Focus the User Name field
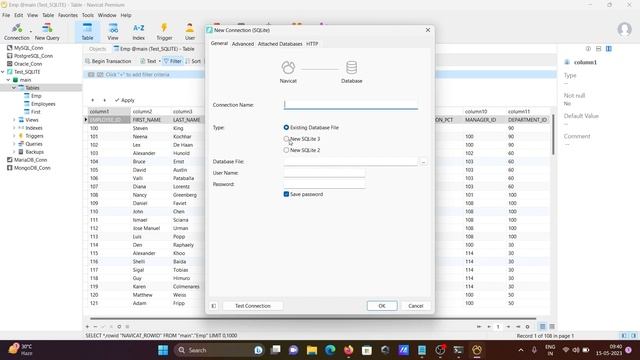 click(324, 173)
